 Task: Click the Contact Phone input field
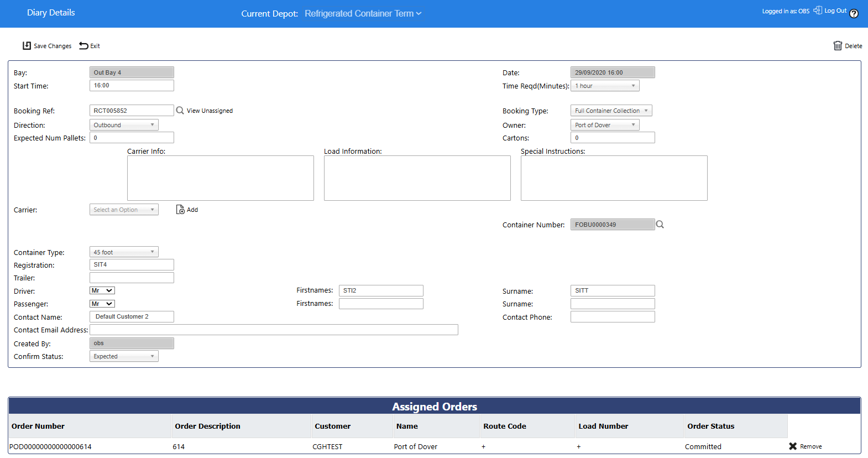tap(613, 316)
